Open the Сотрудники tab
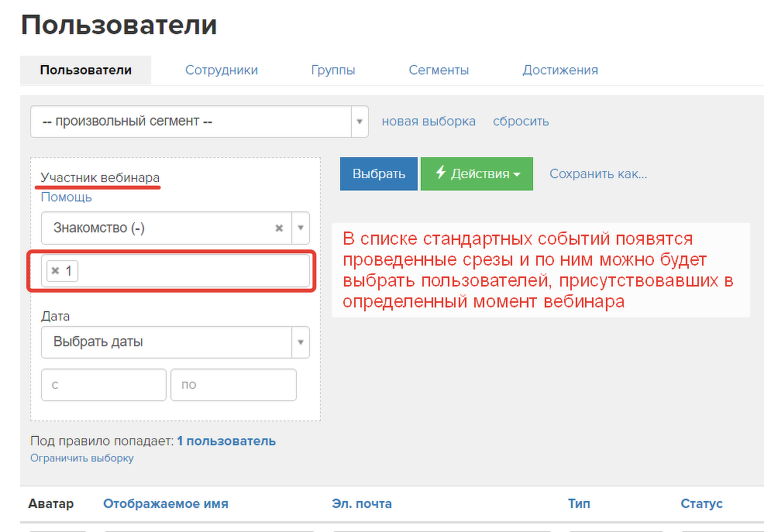The width and height of the screenshot is (764, 532). click(222, 70)
